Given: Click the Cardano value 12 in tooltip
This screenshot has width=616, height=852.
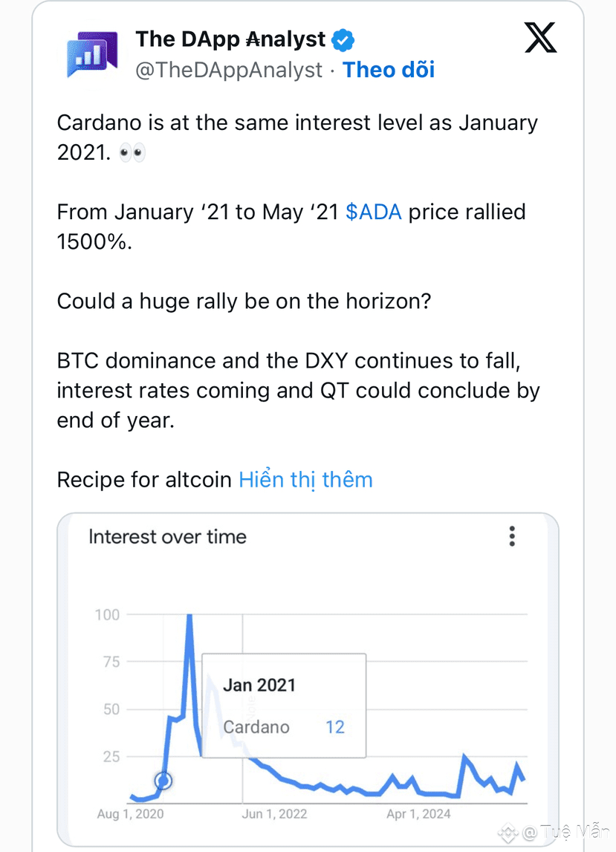Looking at the screenshot, I should [335, 727].
